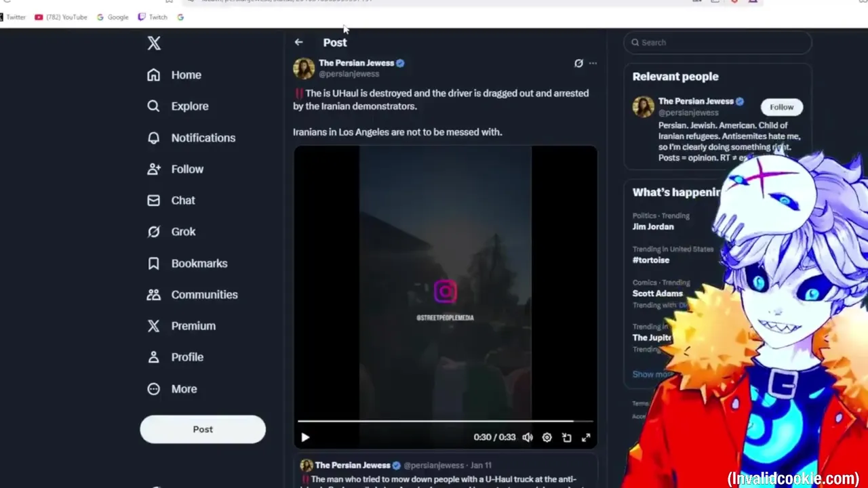
Task: Click the Explore magnifier icon
Action: point(154,106)
